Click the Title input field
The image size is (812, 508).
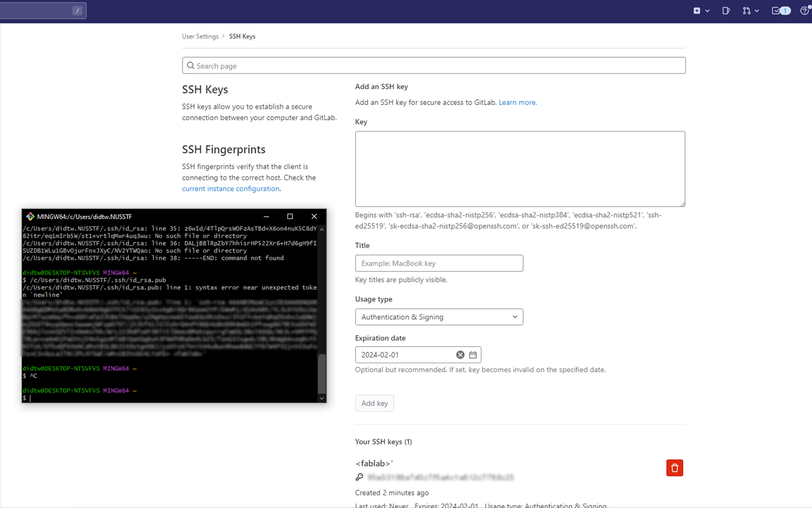[439, 263]
